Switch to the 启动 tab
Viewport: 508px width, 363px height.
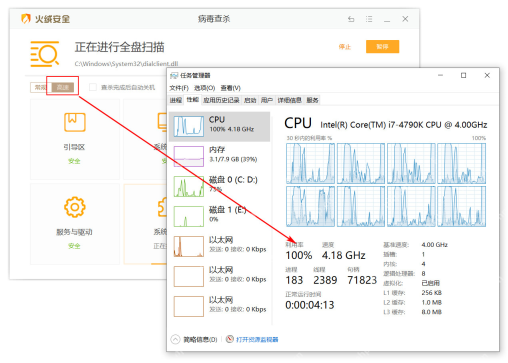click(250, 100)
